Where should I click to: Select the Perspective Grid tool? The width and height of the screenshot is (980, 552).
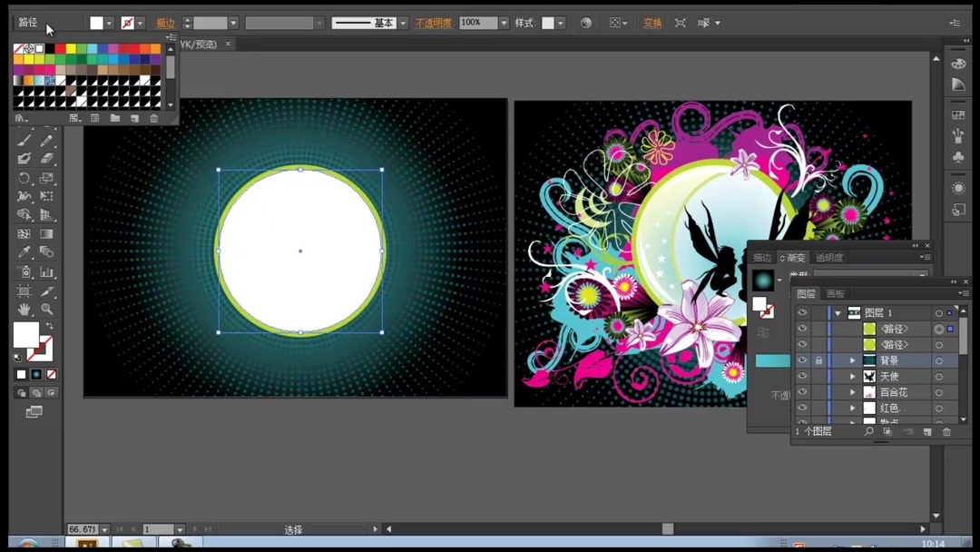click(46, 214)
